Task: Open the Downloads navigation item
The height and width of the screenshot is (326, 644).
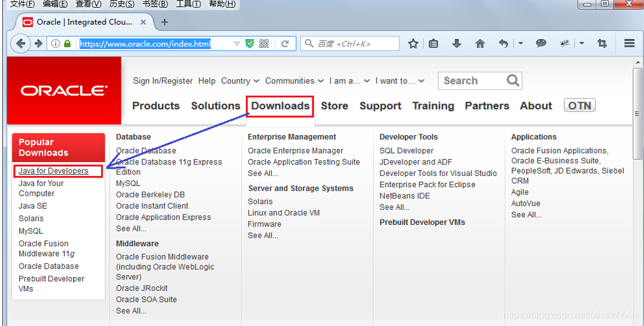Action: [x=281, y=106]
